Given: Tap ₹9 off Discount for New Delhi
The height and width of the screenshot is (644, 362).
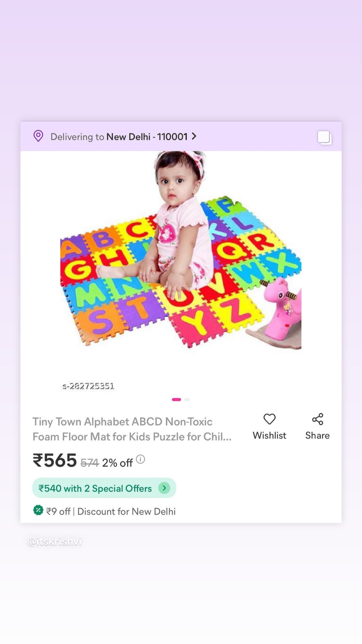Looking at the screenshot, I should tap(111, 511).
